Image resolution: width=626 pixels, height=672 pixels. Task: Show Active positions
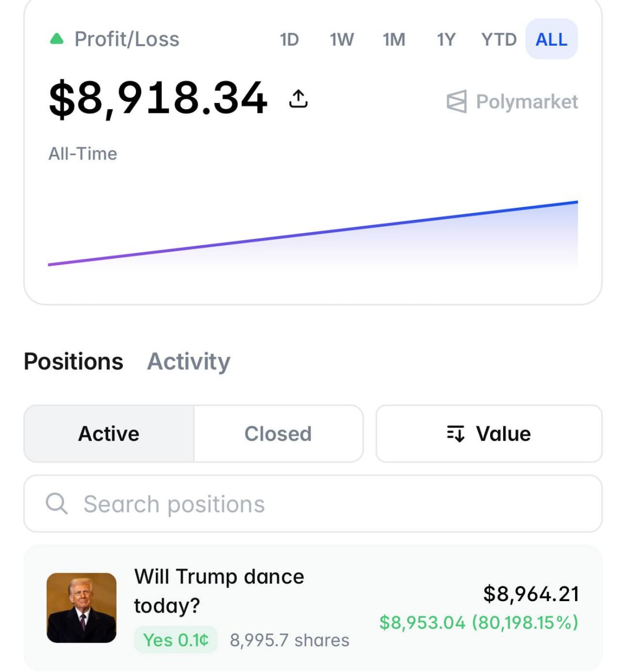109,434
